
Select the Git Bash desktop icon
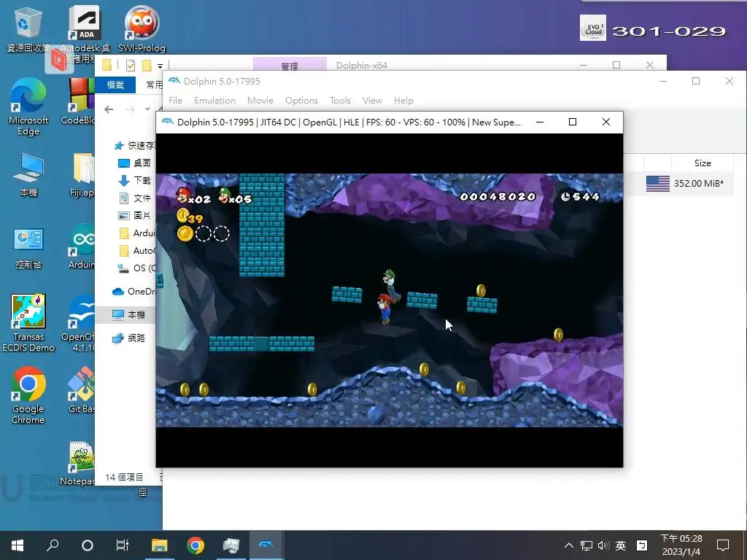[x=82, y=389]
